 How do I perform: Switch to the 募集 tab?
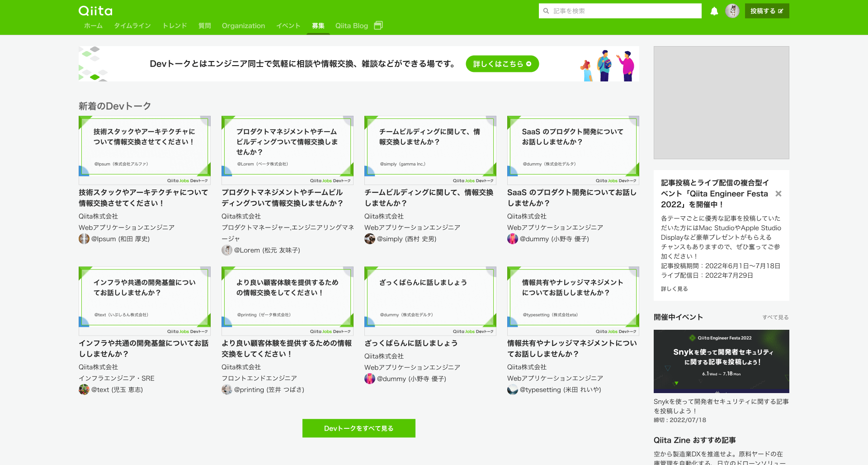tap(318, 26)
